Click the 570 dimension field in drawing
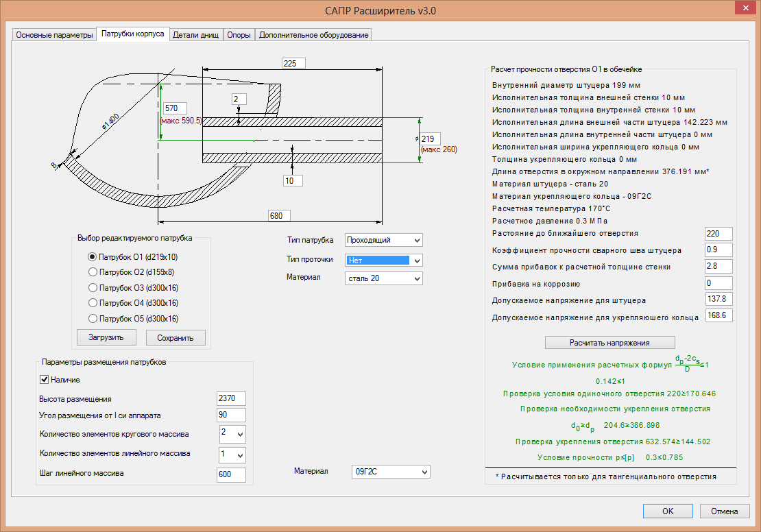Screen dimensions: 761x532 click(x=175, y=108)
